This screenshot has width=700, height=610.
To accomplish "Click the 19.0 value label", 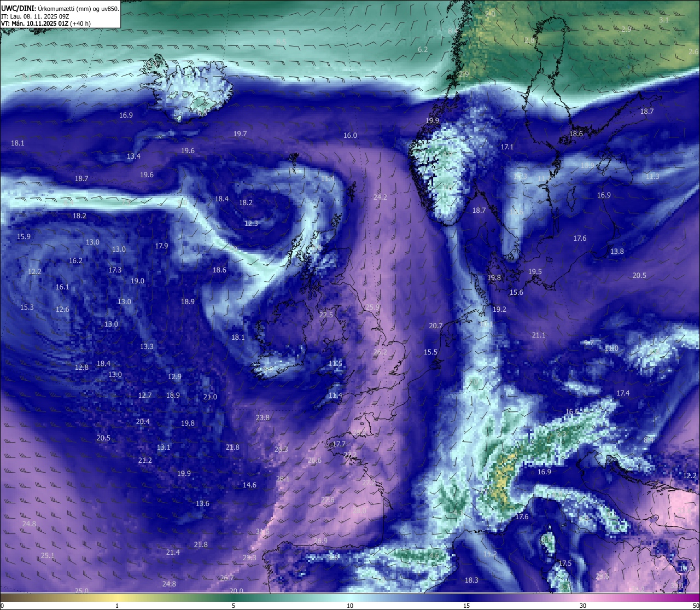I will 137,281.
